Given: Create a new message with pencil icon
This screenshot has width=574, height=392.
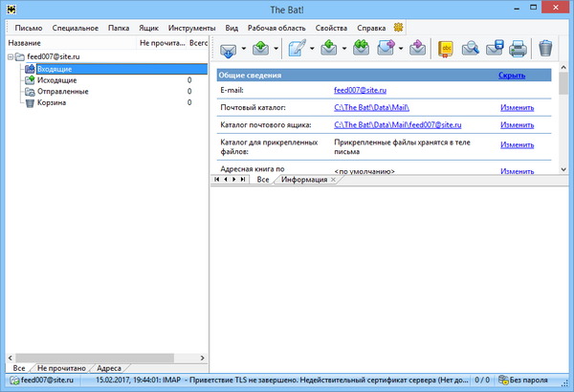Looking at the screenshot, I should [x=297, y=48].
